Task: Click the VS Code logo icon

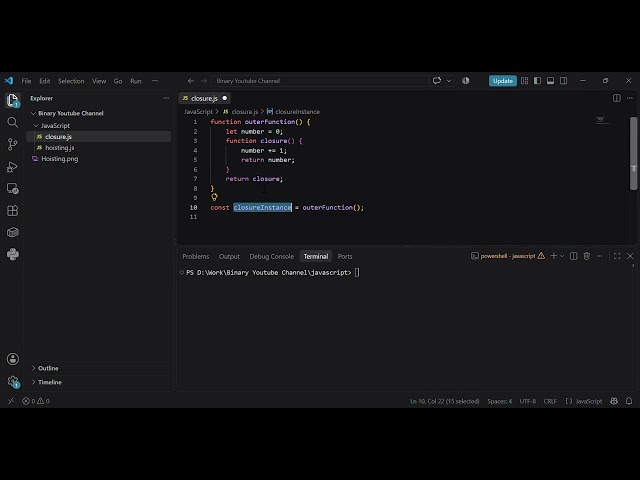Action: point(9,81)
